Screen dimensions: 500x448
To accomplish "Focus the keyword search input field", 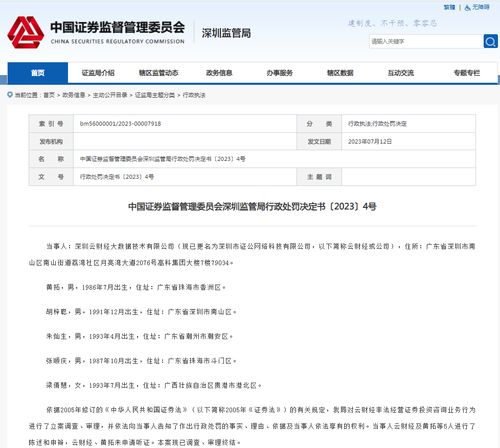I will coord(426,41).
